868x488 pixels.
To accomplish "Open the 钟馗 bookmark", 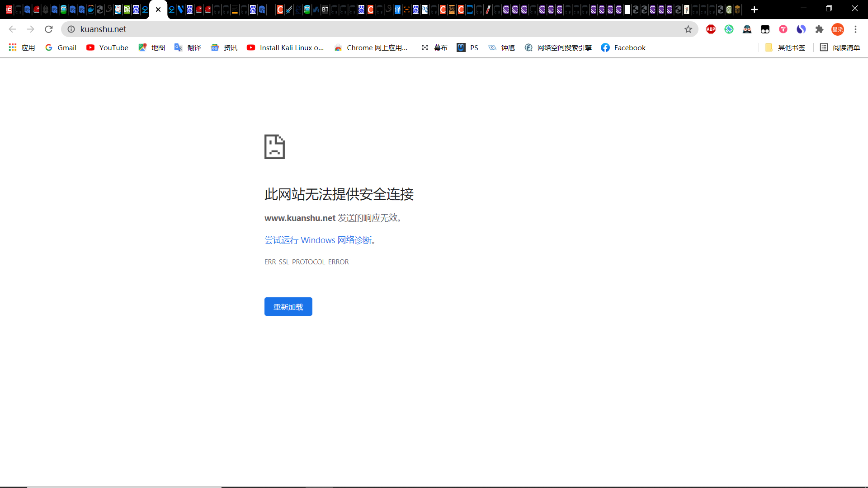I will point(501,47).
